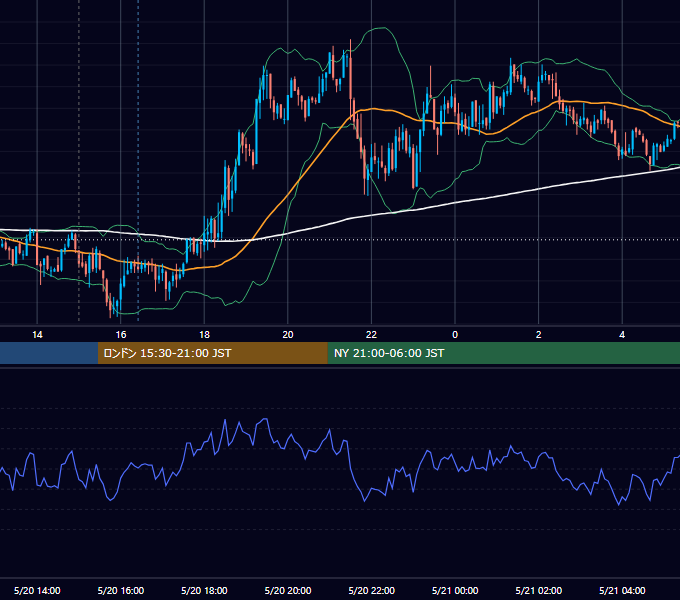Click the London session band '15:30-21:00 JST'
This screenshot has height=600, width=680.
[212, 353]
